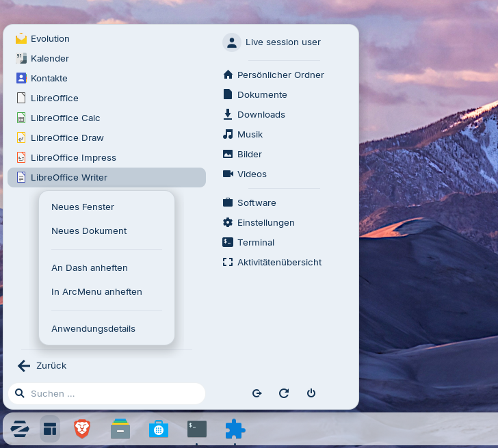Click the restart icon in menu

(284, 393)
